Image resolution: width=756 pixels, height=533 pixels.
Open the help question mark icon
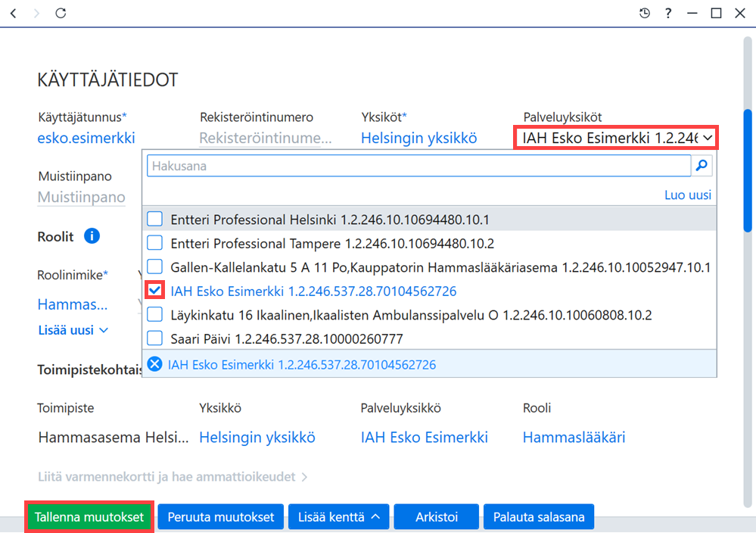[x=668, y=13]
